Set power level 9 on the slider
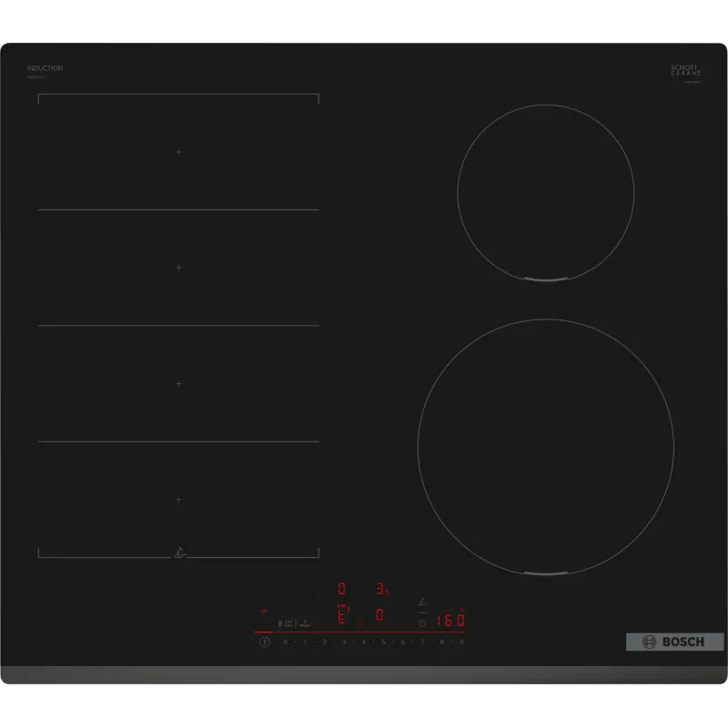728x728 pixels. pos(462,642)
